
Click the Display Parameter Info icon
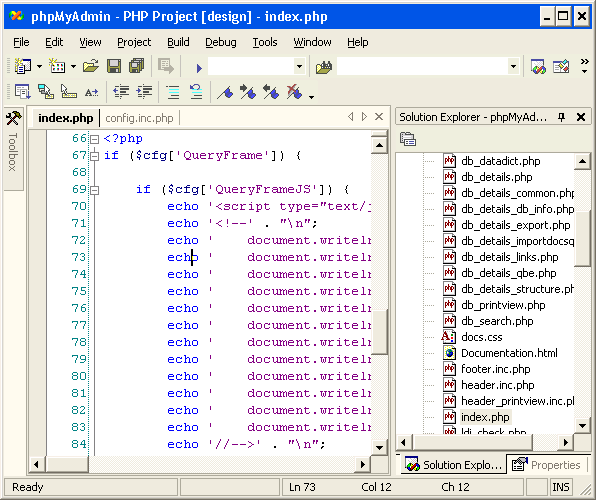[46, 92]
